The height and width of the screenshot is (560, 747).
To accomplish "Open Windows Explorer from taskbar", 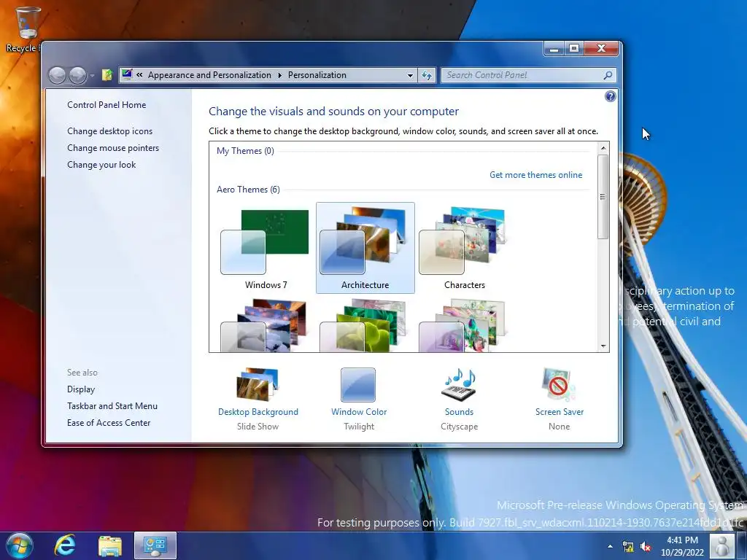I will [110, 545].
